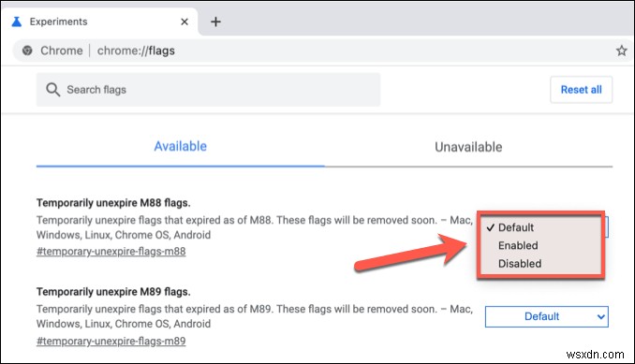635x364 pixels.
Task: Click the Chrome site info icon
Action: (x=27, y=51)
